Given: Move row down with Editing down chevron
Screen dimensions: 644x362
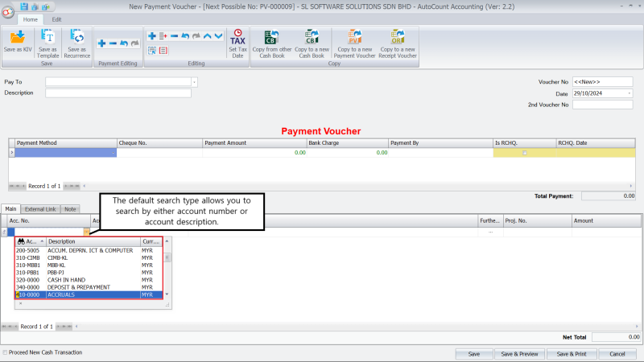Looking at the screenshot, I should (x=218, y=36).
